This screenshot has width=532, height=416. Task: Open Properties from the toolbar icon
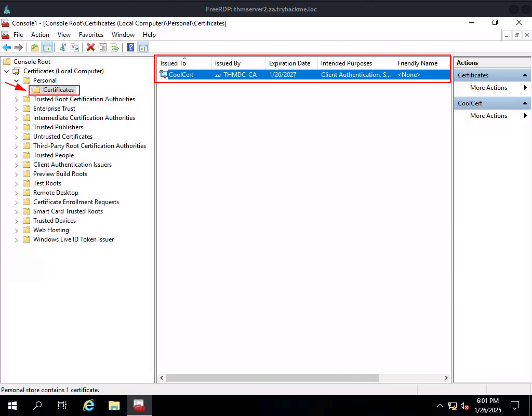[x=102, y=47]
